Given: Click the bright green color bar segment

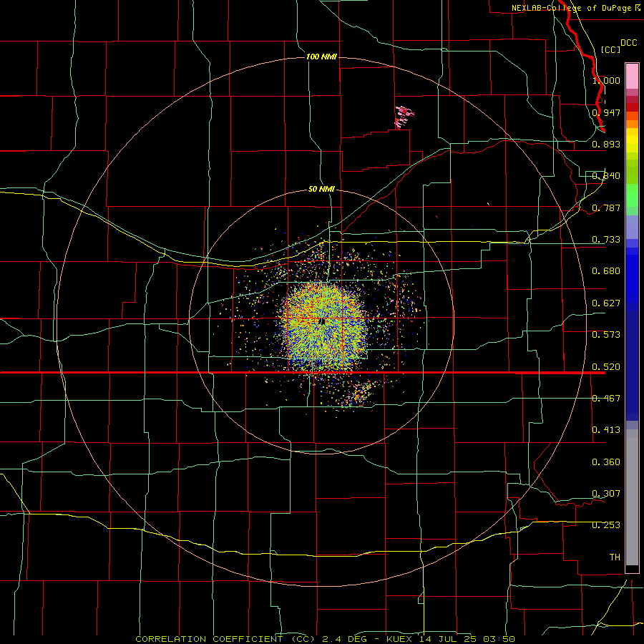Looking at the screenshot, I should click(x=632, y=195).
